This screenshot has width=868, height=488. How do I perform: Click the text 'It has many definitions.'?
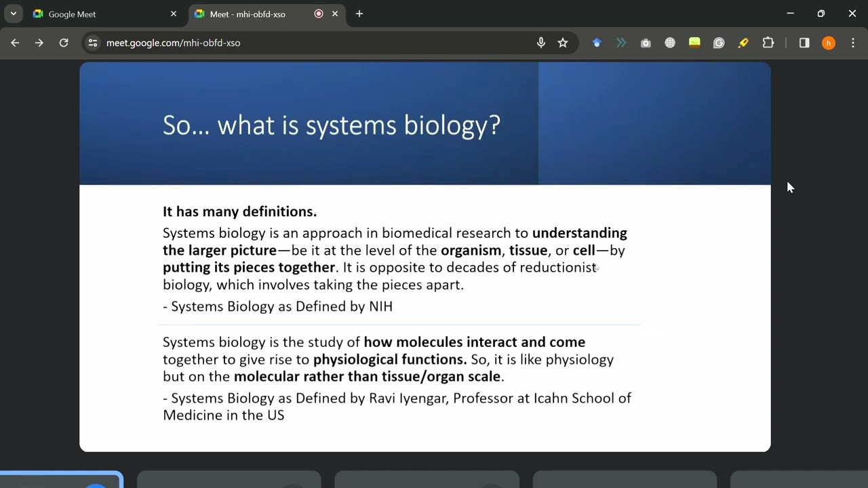[240, 211]
